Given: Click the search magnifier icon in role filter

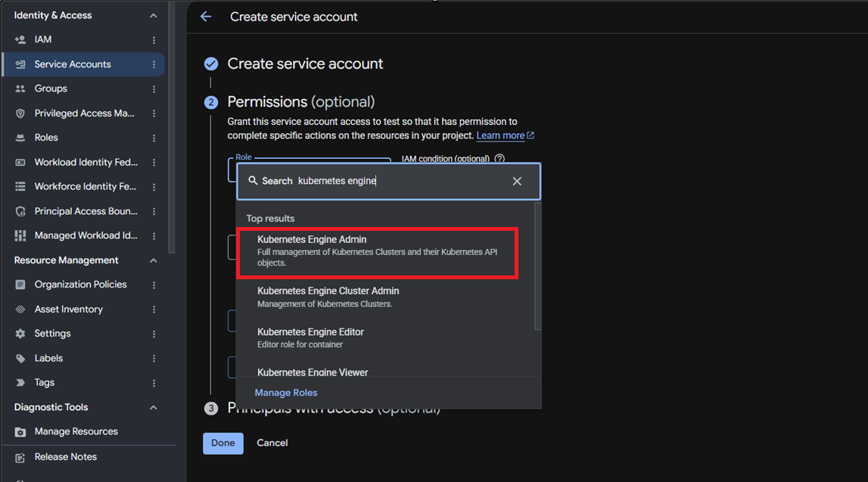Looking at the screenshot, I should pyautogui.click(x=253, y=180).
